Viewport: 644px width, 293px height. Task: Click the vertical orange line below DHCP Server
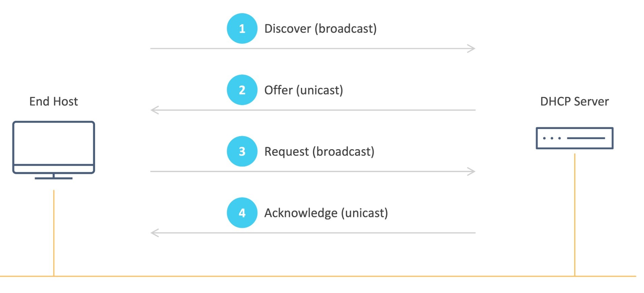pos(575,216)
